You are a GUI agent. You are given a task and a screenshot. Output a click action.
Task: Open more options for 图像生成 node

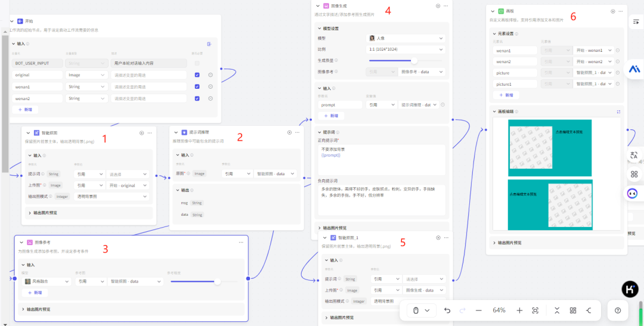click(x=445, y=6)
